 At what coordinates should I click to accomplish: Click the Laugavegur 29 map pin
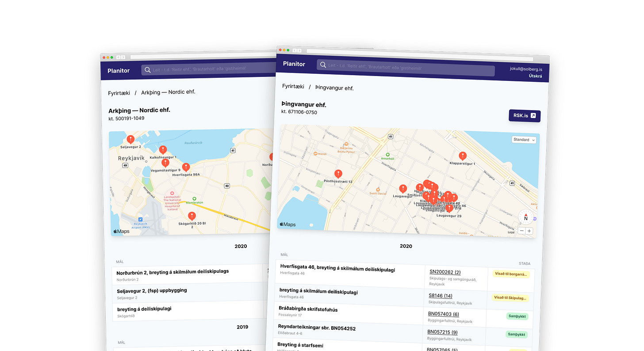tap(449, 208)
